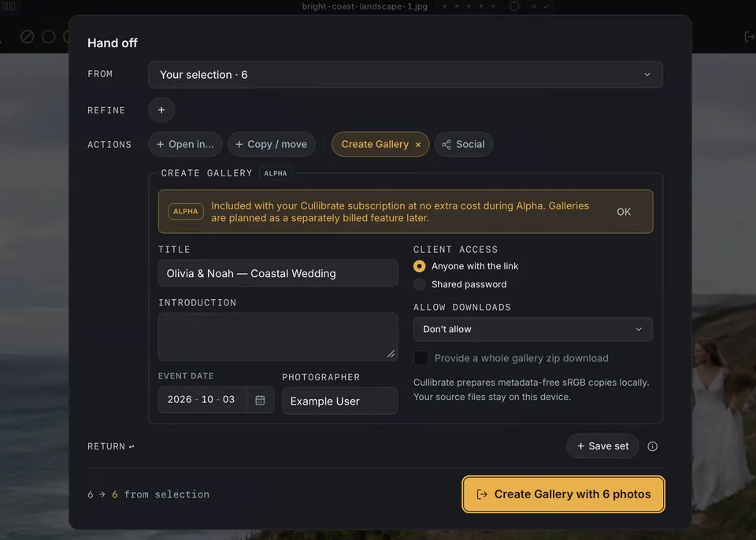Enable whole gallery zip download checkbox
The image size is (756, 540).
[x=421, y=358]
